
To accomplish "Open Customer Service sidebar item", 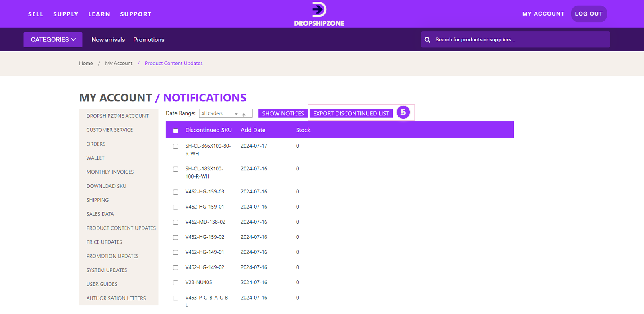I will 109,130.
